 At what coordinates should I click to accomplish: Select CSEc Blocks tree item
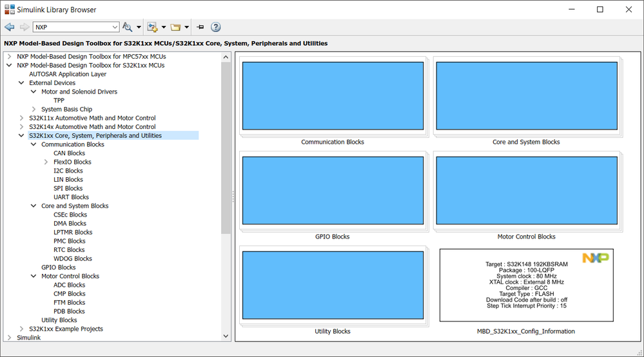tap(70, 215)
